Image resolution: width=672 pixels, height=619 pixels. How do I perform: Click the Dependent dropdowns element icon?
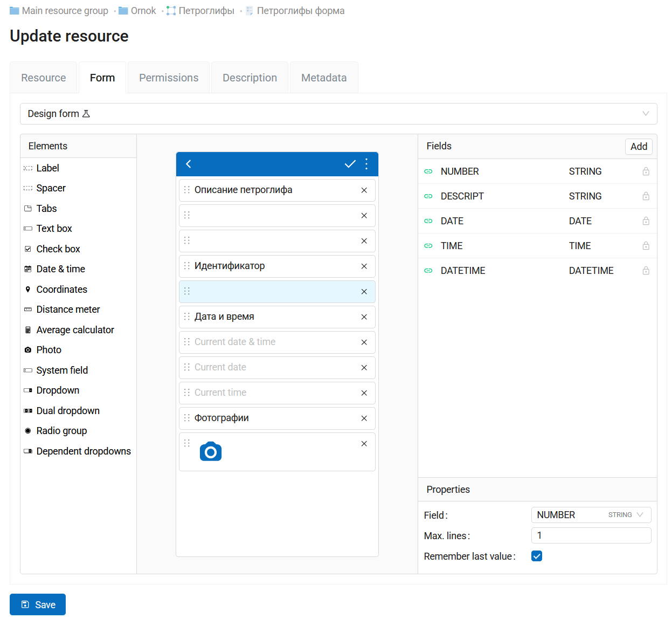coord(28,451)
